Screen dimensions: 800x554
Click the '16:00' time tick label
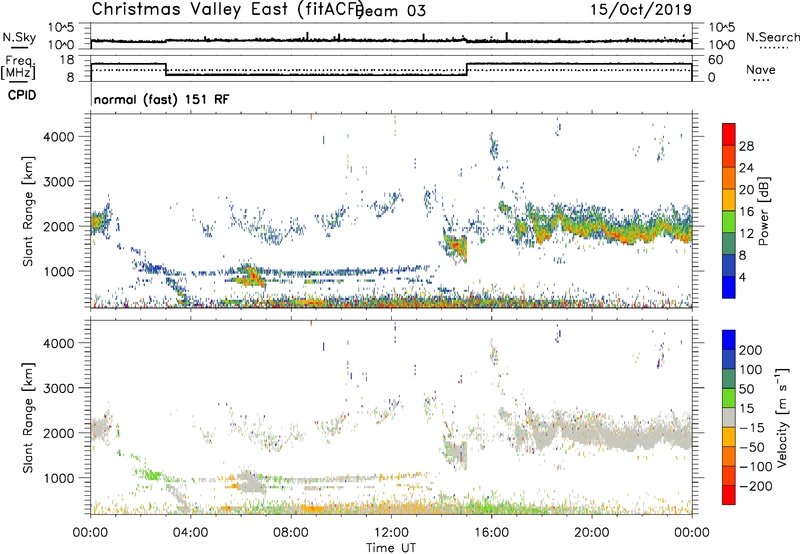pyautogui.click(x=491, y=533)
